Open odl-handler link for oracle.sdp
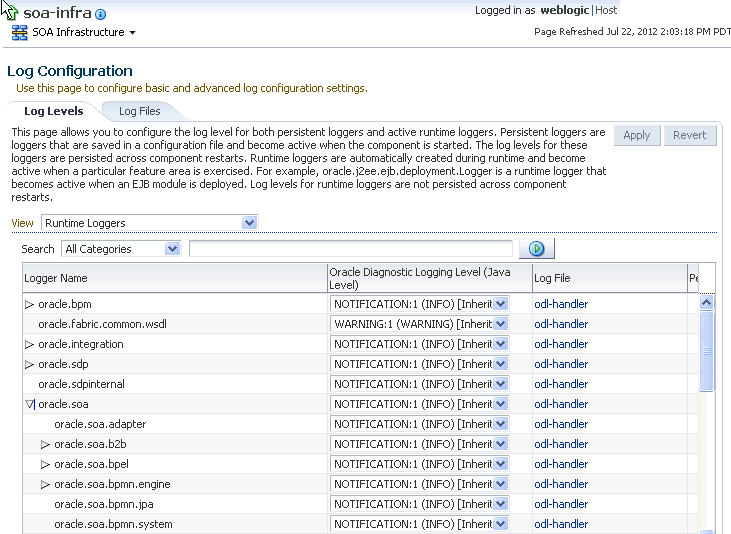Screen dimensions: 731x534 coord(561,364)
